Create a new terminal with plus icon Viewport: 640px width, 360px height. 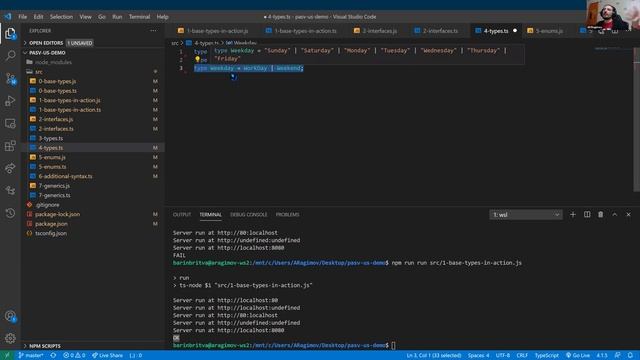(x=573, y=215)
